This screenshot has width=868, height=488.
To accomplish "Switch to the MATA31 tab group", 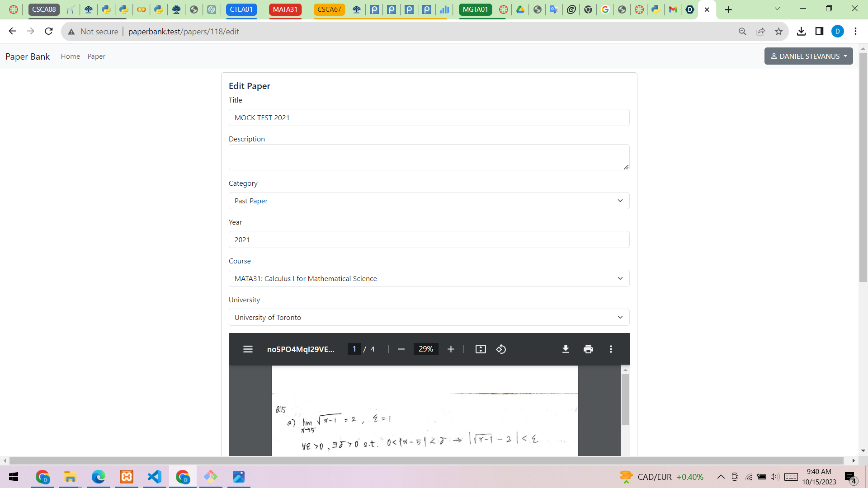I will tap(285, 9).
